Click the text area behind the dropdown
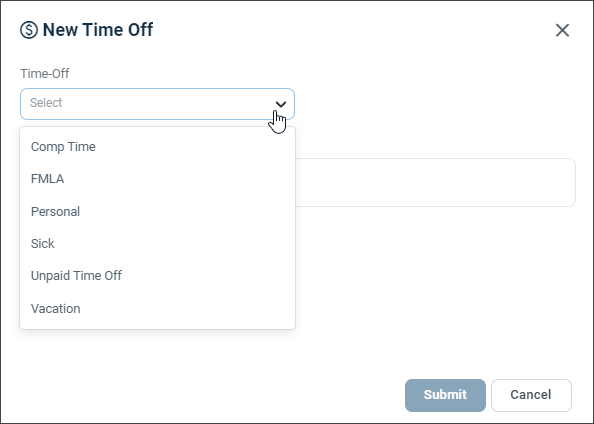The image size is (594, 424). click(435, 183)
